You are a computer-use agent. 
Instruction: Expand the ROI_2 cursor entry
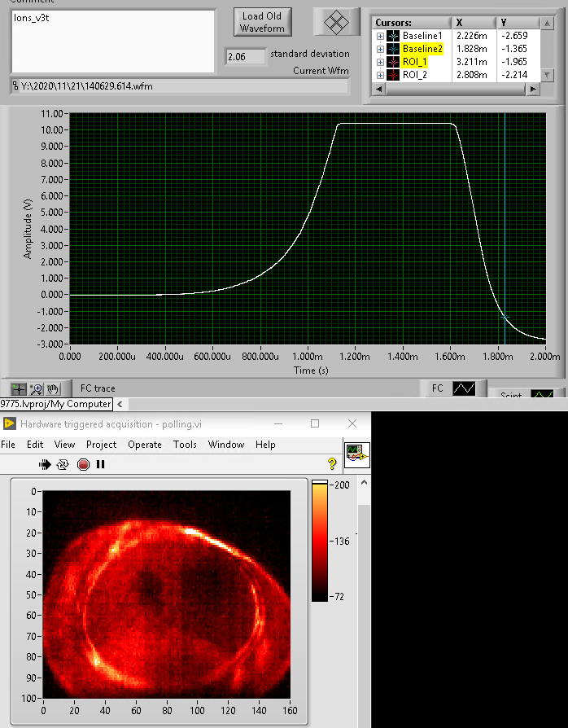coord(380,75)
